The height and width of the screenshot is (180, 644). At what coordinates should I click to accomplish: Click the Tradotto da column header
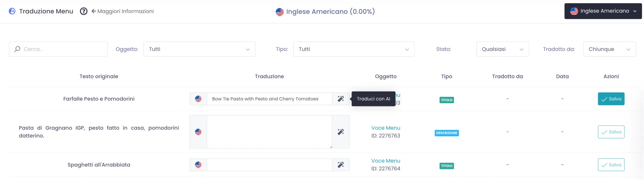point(508,76)
